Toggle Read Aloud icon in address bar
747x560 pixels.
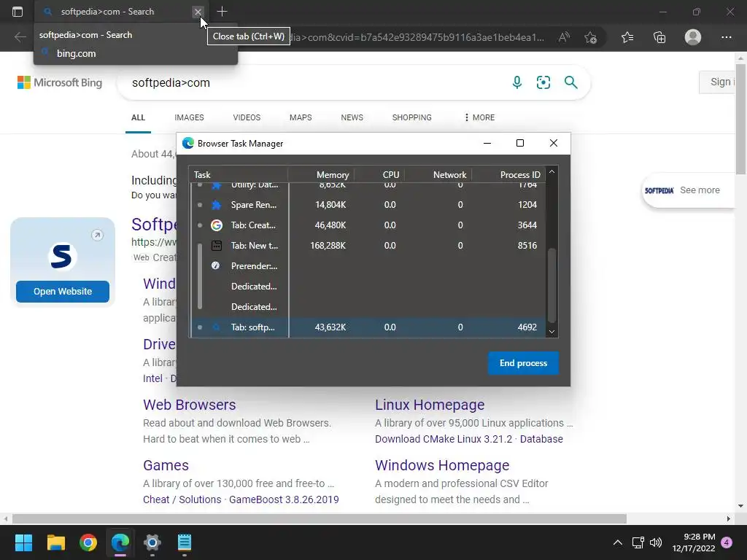click(564, 37)
